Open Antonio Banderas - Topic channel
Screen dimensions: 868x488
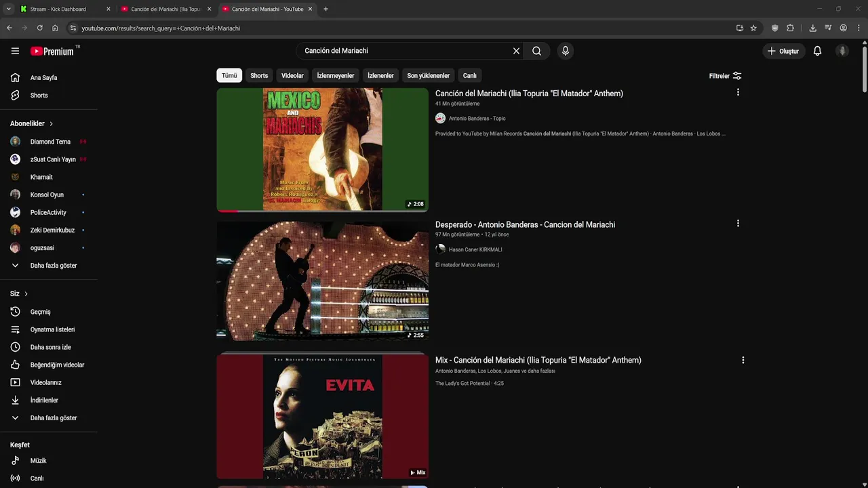click(x=477, y=118)
